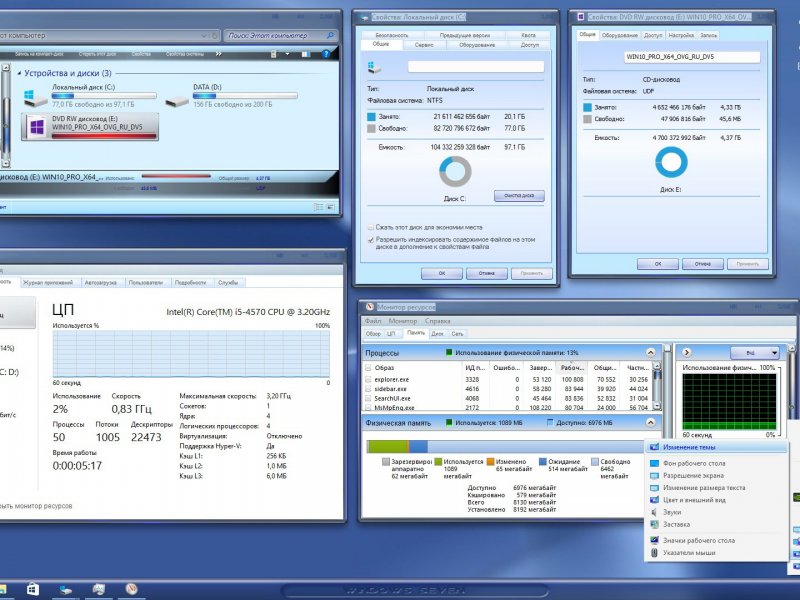Switch to the Диск tab in Resource Monitor
Image resolution: width=800 pixels, height=600 pixels.
(437, 334)
